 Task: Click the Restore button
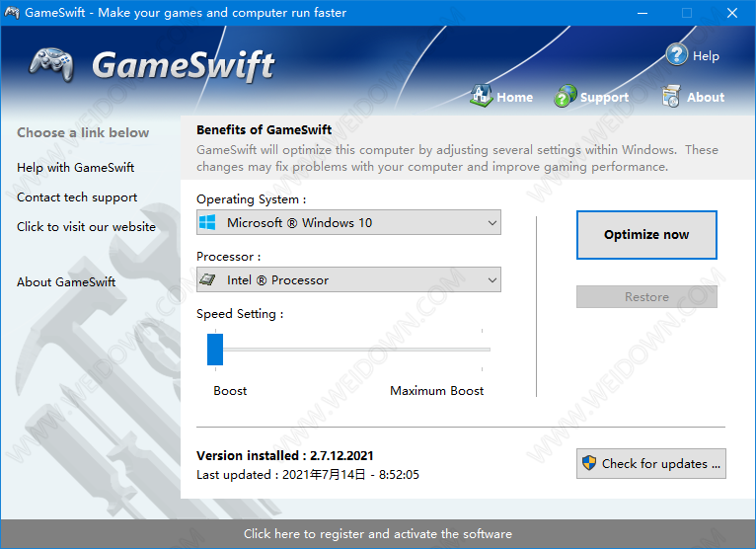(x=646, y=296)
